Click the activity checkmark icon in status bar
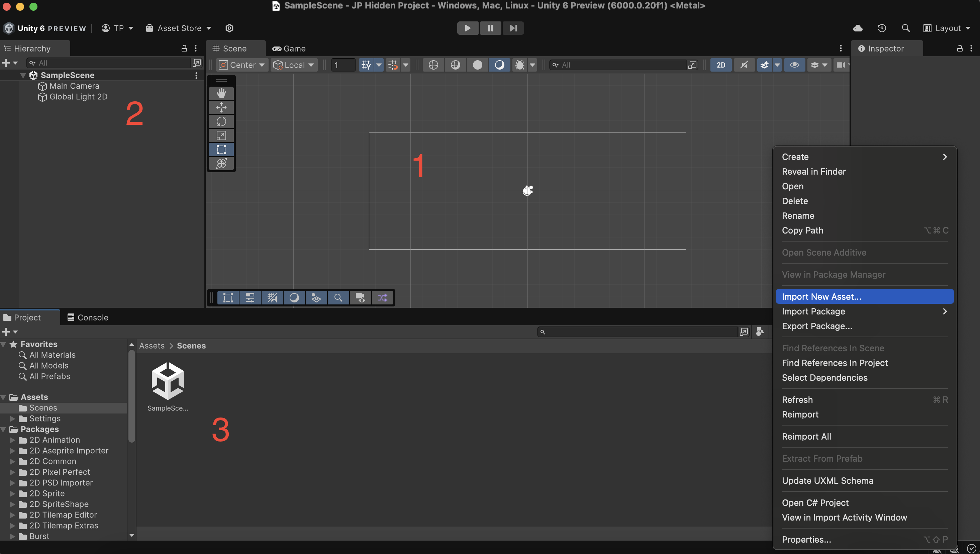The width and height of the screenshot is (980, 554). (971, 549)
